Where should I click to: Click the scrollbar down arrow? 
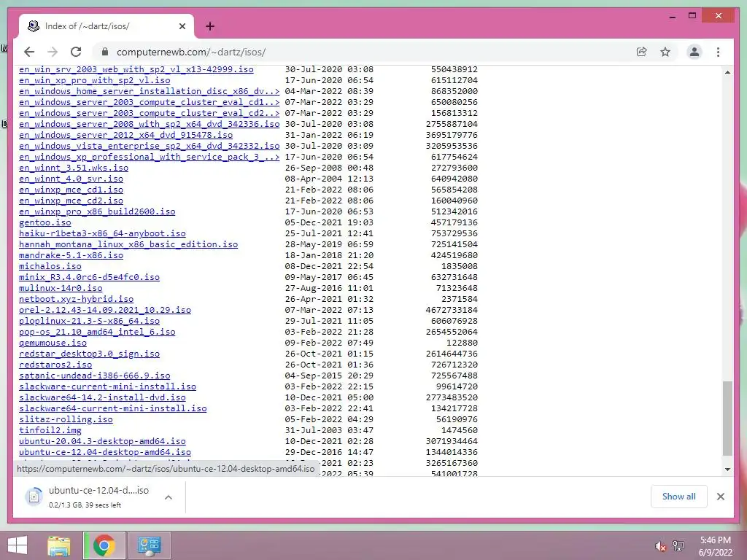click(727, 470)
